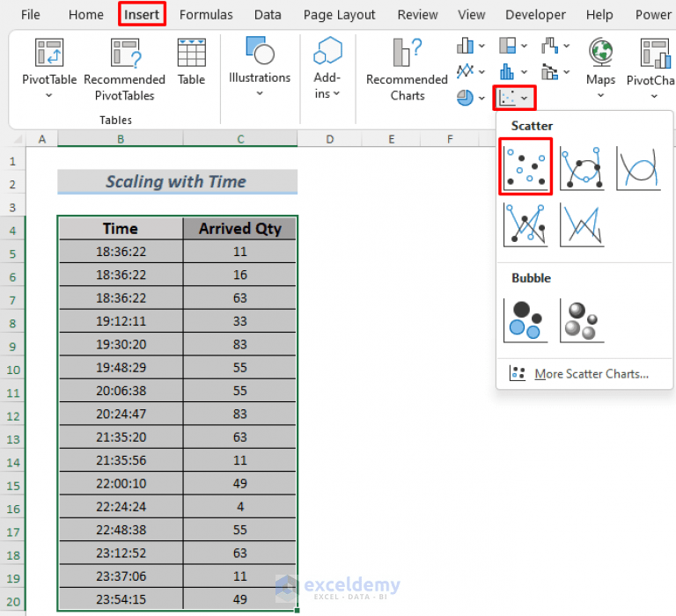Switch to the Home tab
Image resolution: width=676 pixels, height=616 pixels.
(x=85, y=15)
